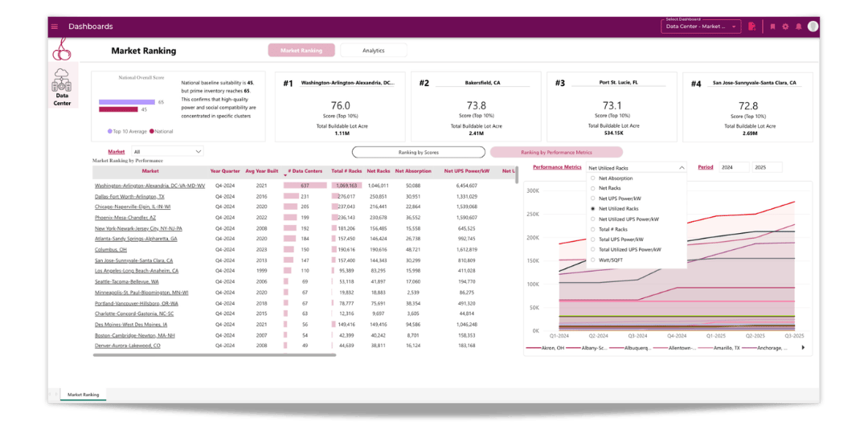Open the hamburger menu beside Dashboards
Screen dimensions: 868x434
pos(55,27)
